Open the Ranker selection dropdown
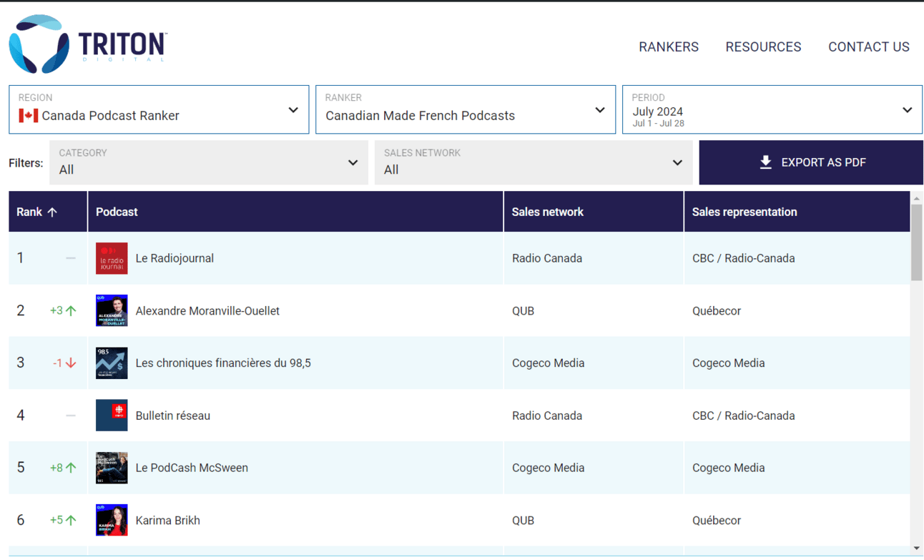The width and height of the screenshot is (924, 560). [465, 110]
